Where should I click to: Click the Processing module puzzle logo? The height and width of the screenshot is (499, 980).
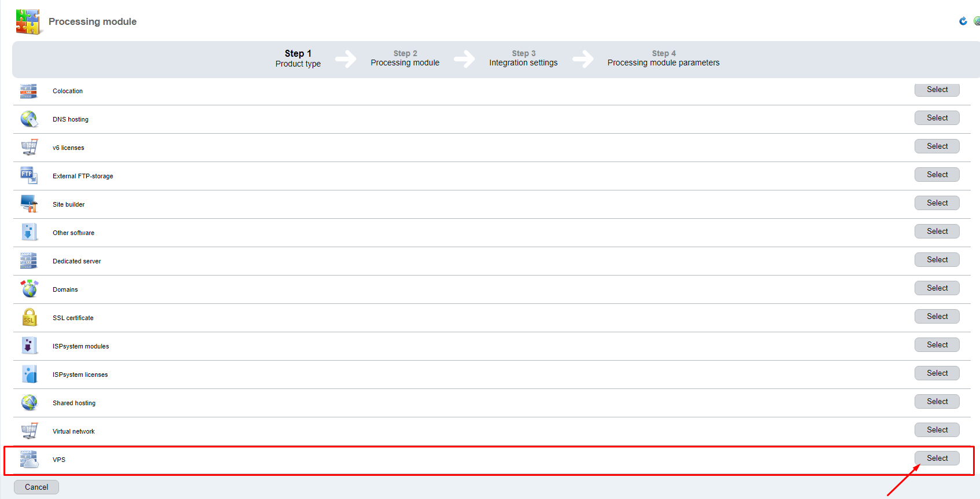(x=28, y=22)
